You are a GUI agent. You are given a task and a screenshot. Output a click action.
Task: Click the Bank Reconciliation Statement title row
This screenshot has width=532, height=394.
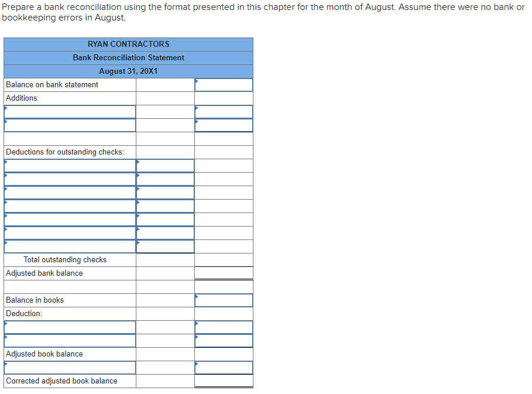tap(128, 57)
